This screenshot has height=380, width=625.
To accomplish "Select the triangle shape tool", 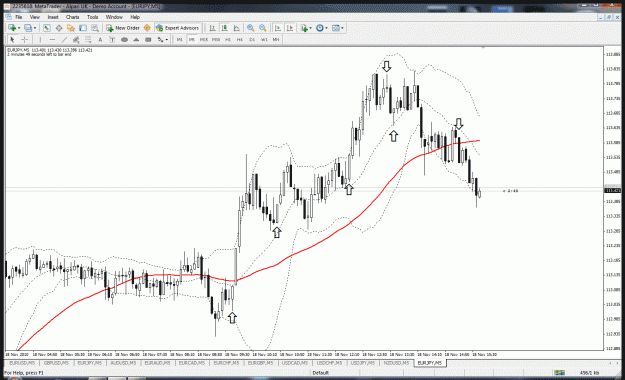I will (136, 39).
